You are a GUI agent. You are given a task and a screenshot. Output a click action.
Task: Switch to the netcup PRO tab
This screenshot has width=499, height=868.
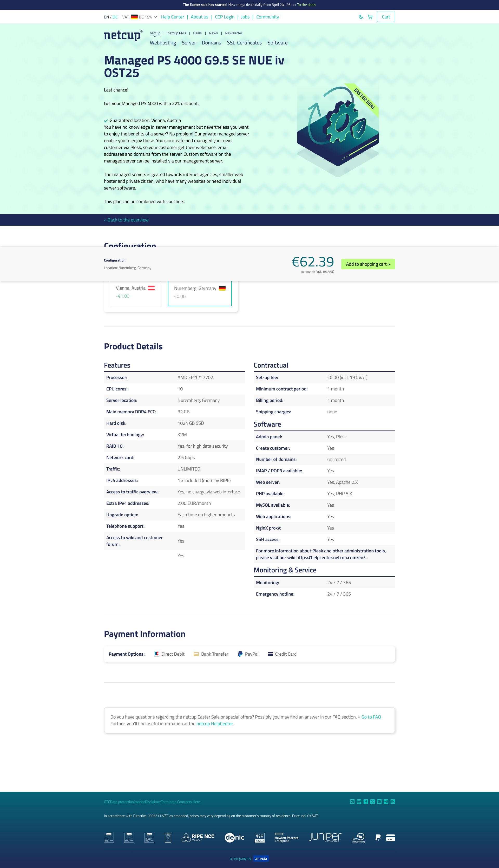pos(176,33)
